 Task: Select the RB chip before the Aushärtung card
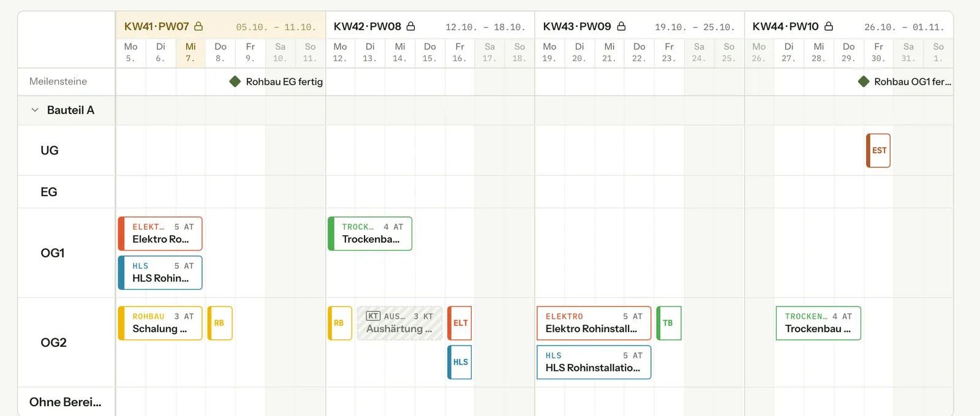(x=340, y=323)
